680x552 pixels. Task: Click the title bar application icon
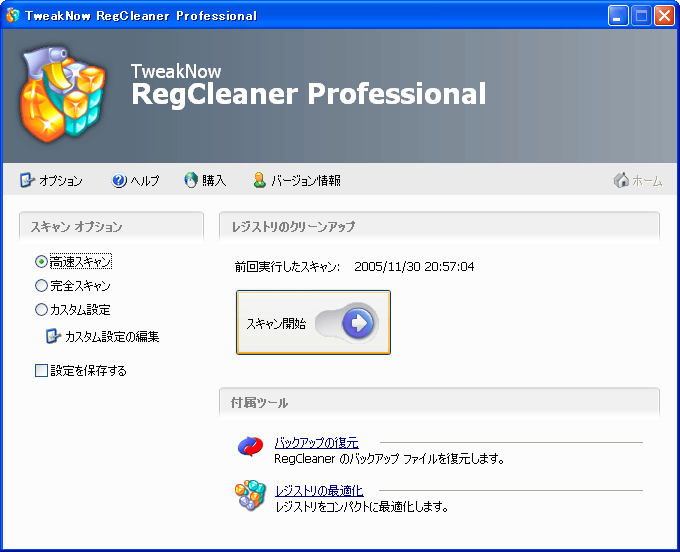(13, 15)
